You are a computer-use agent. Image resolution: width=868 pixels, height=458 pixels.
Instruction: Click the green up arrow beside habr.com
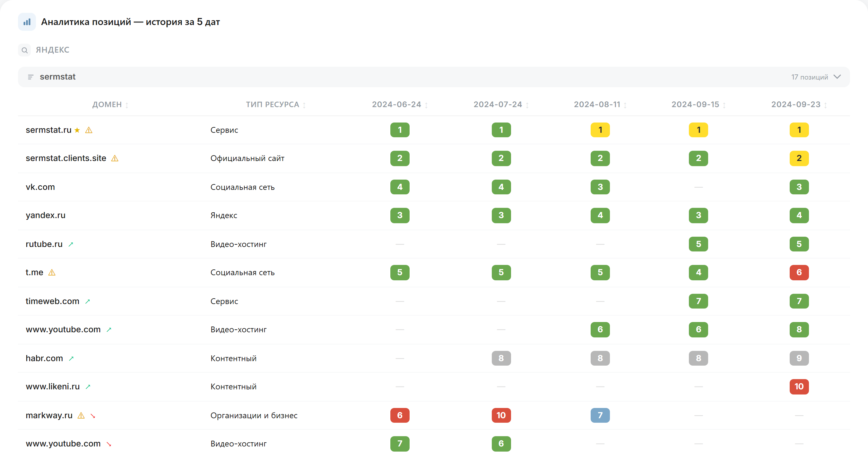(71, 359)
